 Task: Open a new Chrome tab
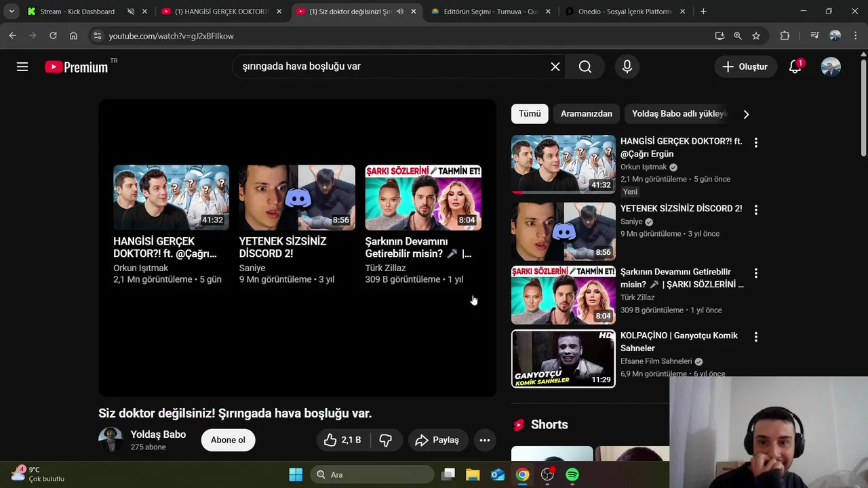703,12
